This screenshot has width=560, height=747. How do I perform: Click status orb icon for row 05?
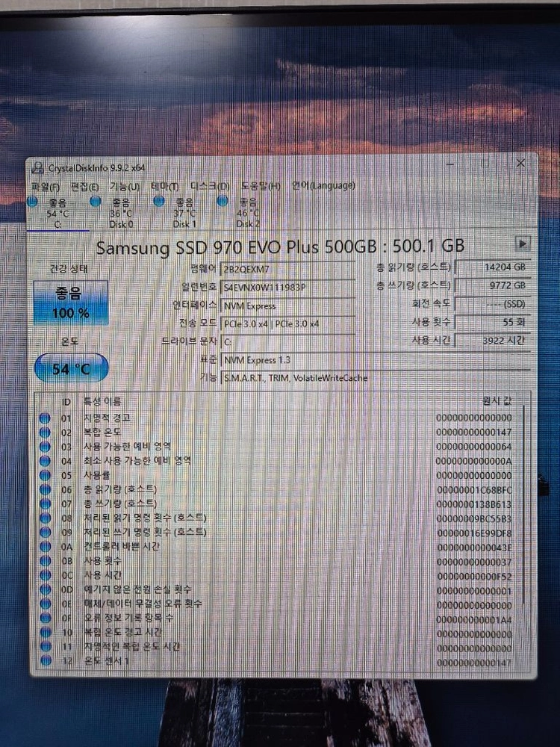[45, 475]
